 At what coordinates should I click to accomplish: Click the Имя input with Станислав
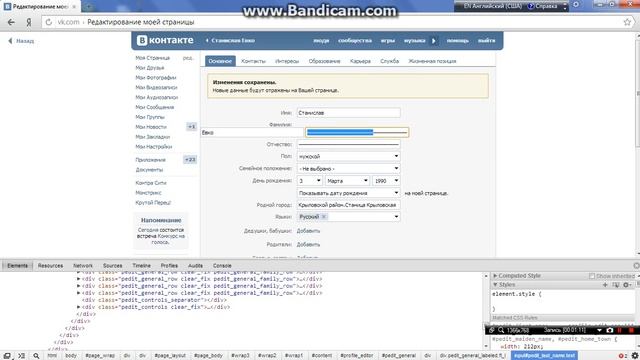[348, 113]
